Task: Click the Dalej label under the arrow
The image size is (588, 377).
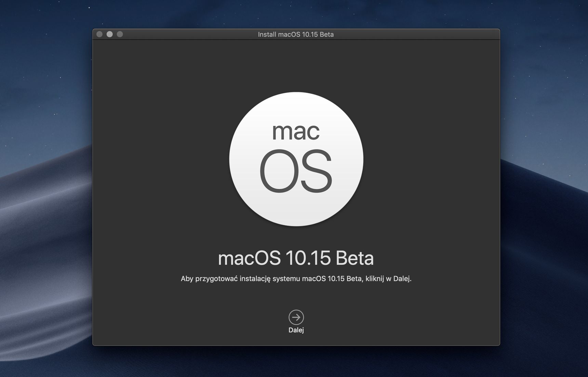Action: coord(296,330)
